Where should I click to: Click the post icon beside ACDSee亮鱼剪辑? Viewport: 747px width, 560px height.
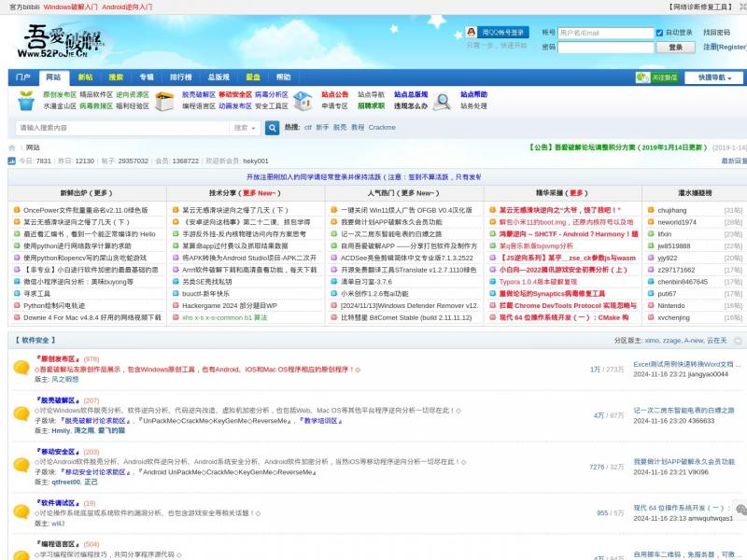[334, 258]
